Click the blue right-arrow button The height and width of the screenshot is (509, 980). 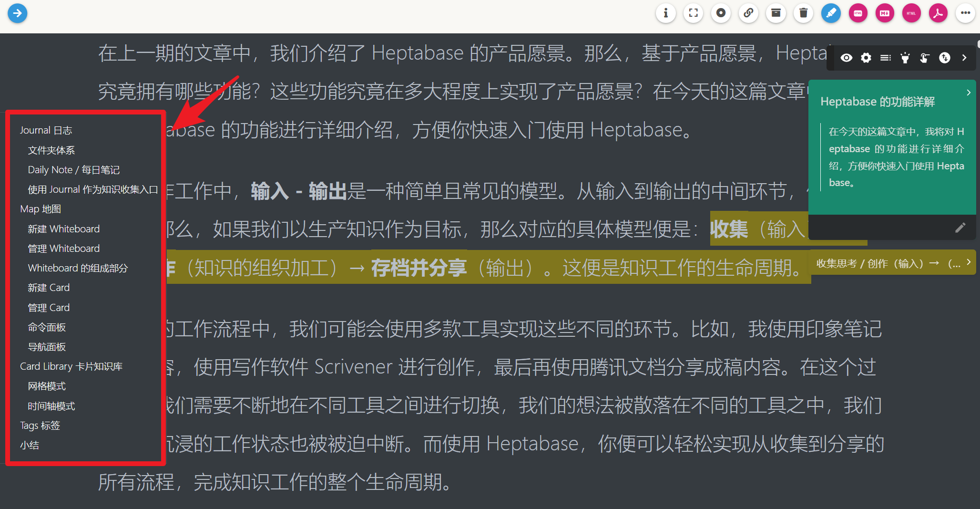point(18,13)
